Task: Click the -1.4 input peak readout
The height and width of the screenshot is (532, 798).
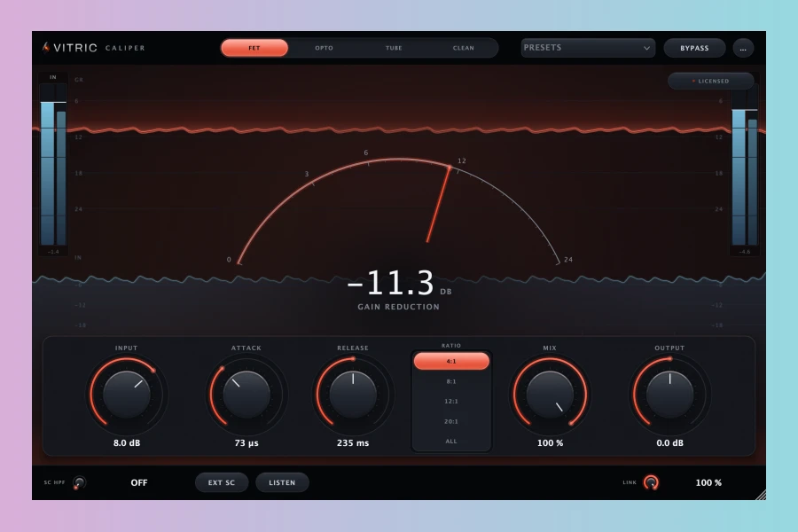Action: point(53,252)
